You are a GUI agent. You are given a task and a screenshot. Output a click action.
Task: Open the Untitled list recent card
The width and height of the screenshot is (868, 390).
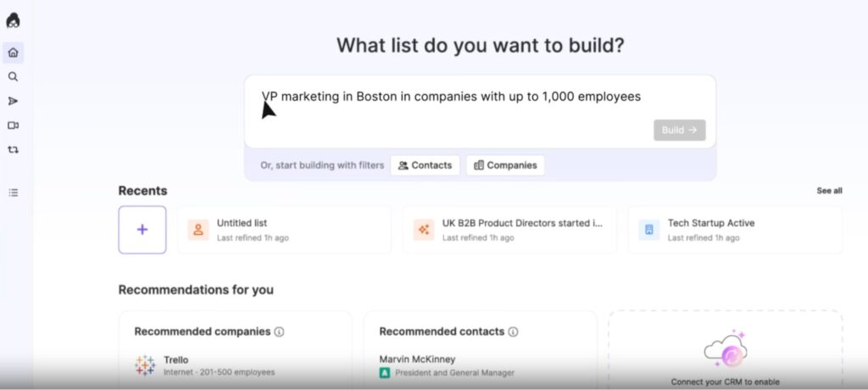pos(284,230)
